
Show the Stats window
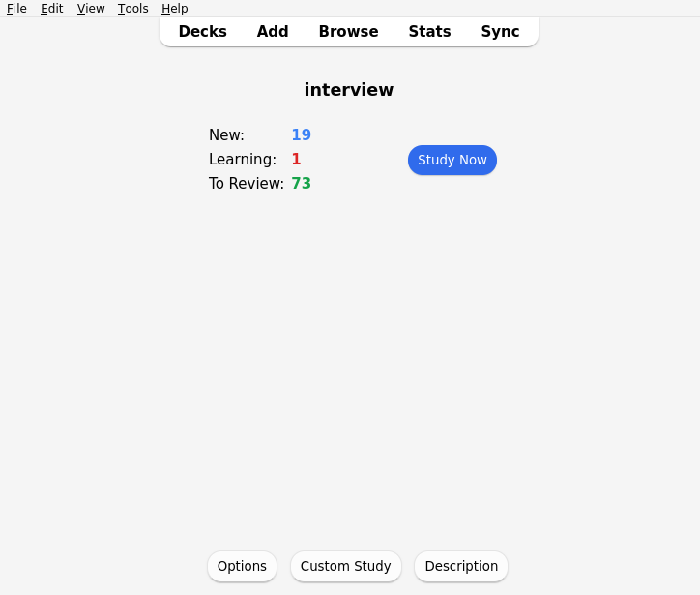pyautogui.click(x=430, y=31)
